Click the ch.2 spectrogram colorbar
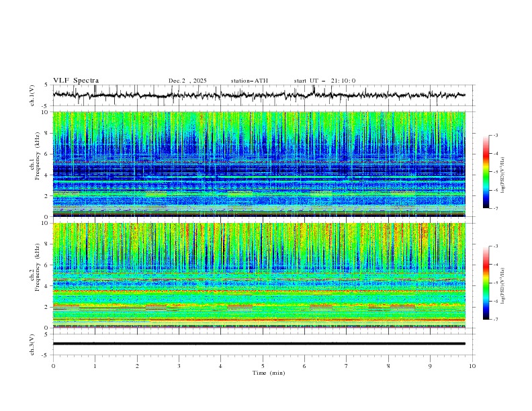This screenshot has height=411, width=532. (486, 283)
